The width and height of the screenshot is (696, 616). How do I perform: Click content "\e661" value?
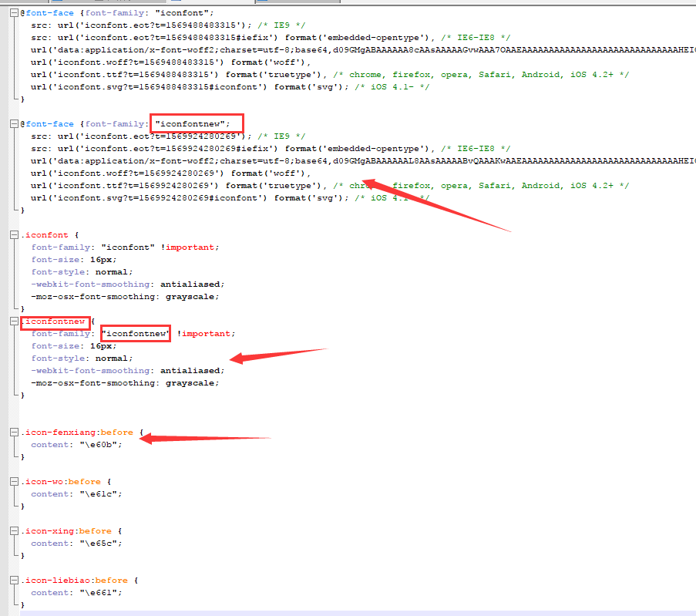click(99, 592)
